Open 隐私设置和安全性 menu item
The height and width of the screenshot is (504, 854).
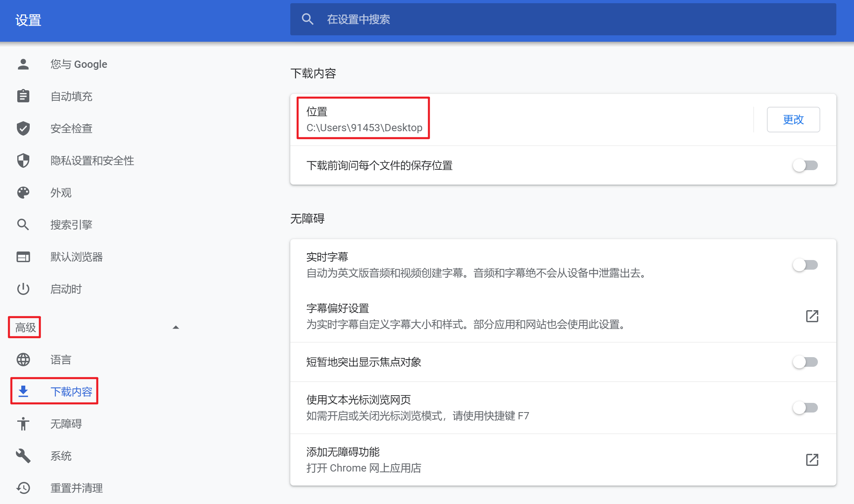point(92,161)
